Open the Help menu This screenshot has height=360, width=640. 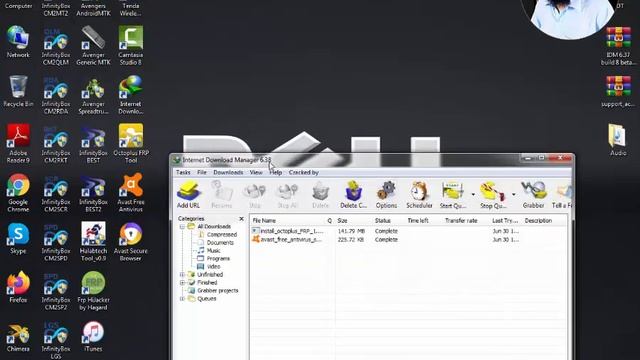(x=276, y=173)
